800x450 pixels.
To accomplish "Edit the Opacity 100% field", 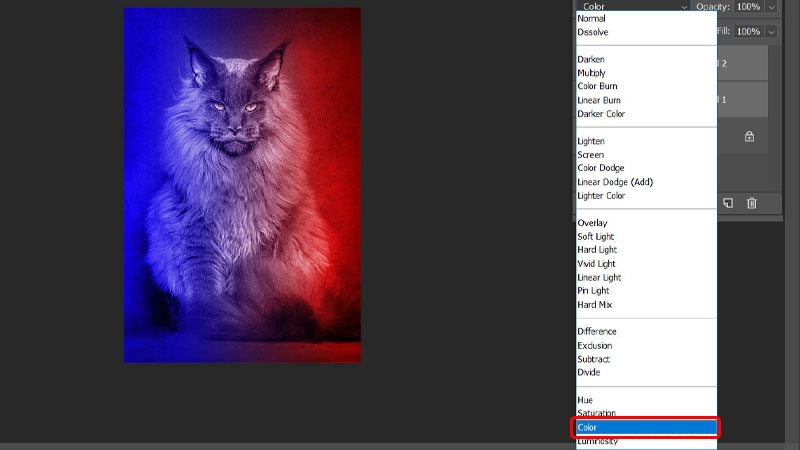I will [x=748, y=7].
